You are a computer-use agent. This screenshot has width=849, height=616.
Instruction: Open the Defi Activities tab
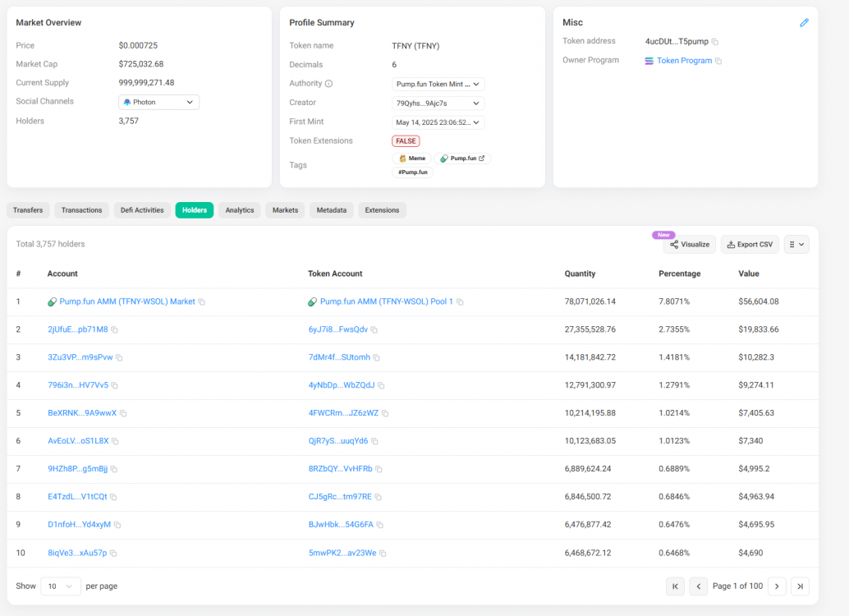pyautogui.click(x=142, y=210)
